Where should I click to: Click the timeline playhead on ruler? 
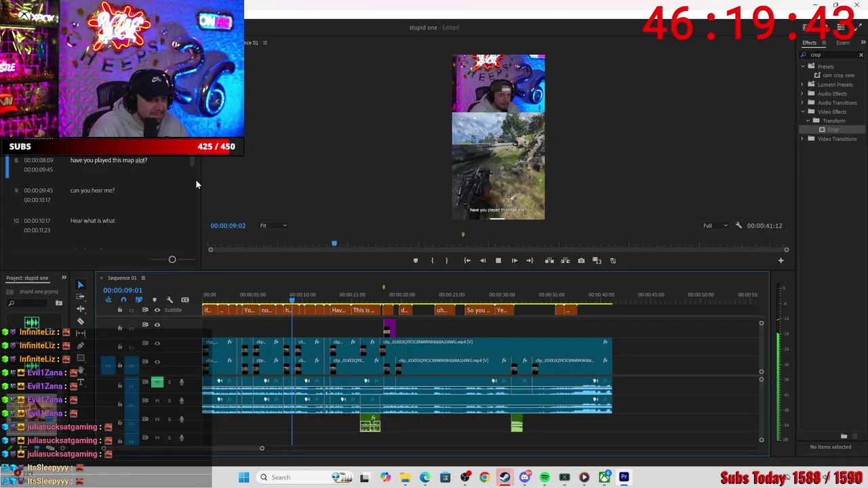click(292, 300)
